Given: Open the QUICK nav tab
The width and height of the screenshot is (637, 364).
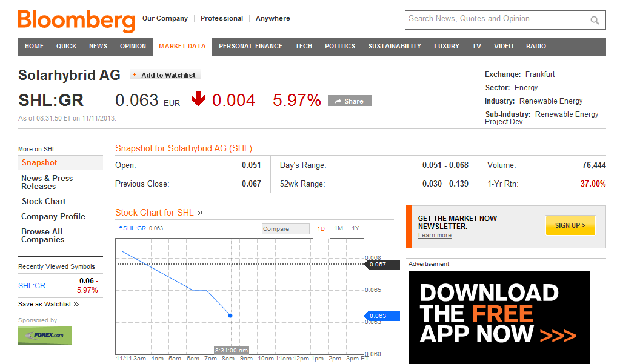Looking at the screenshot, I should [66, 46].
